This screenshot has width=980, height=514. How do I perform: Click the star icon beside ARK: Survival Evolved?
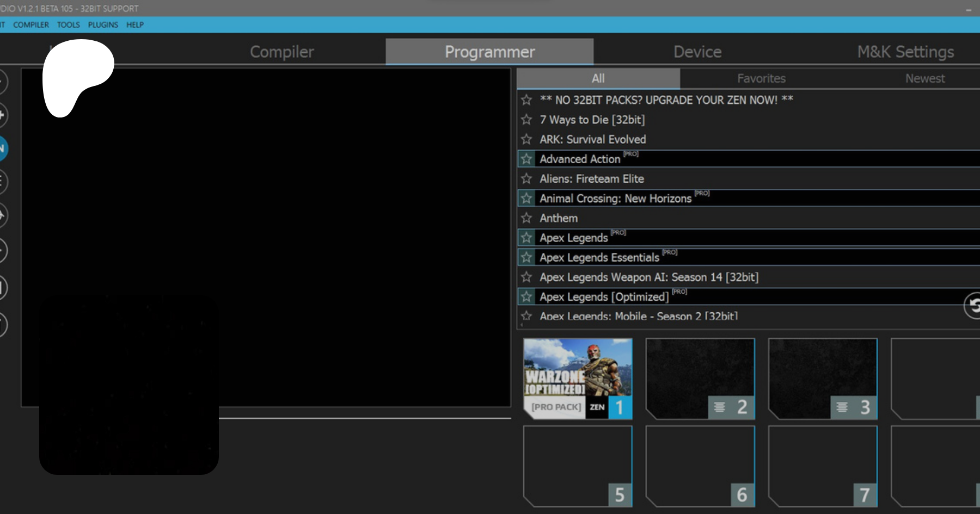[x=526, y=139]
